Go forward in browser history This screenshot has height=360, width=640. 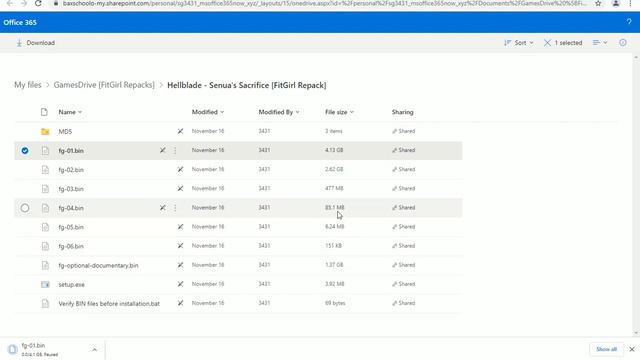pyautogui.click(x=24, y=3)
